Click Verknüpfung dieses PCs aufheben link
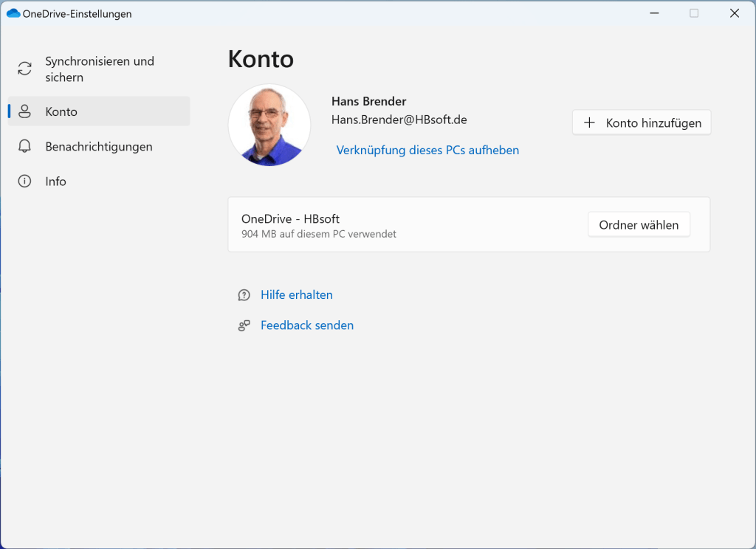This screenshot has width=756, height=549. tap(427, 150)
